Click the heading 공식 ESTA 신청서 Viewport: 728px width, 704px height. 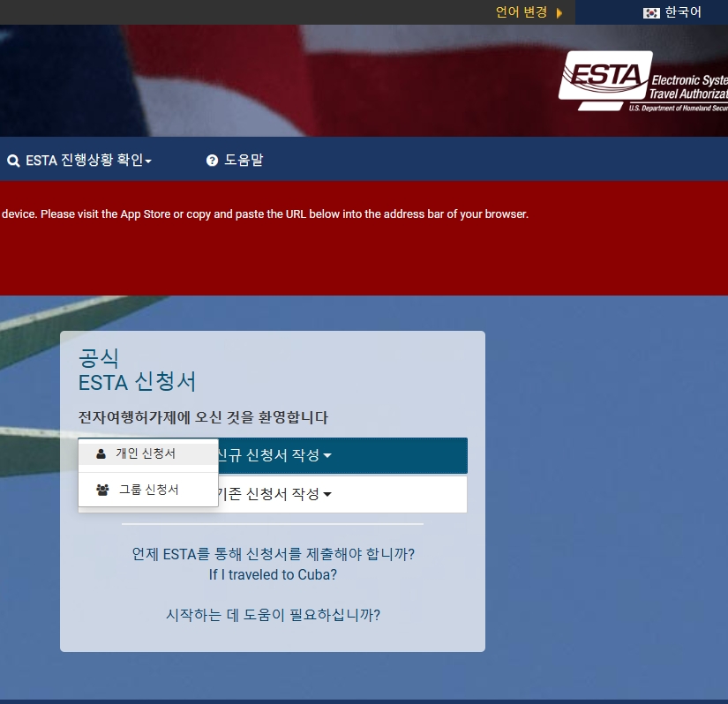[137, 371]
